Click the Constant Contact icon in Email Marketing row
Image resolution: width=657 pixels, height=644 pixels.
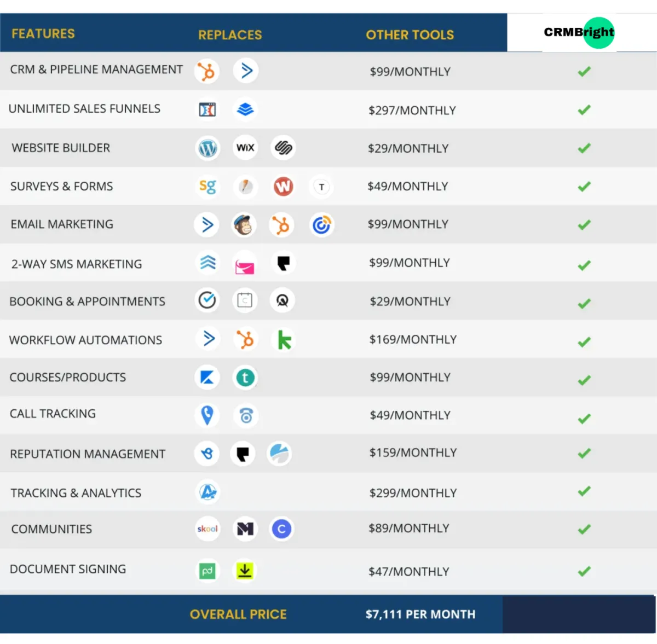[321, 225]
